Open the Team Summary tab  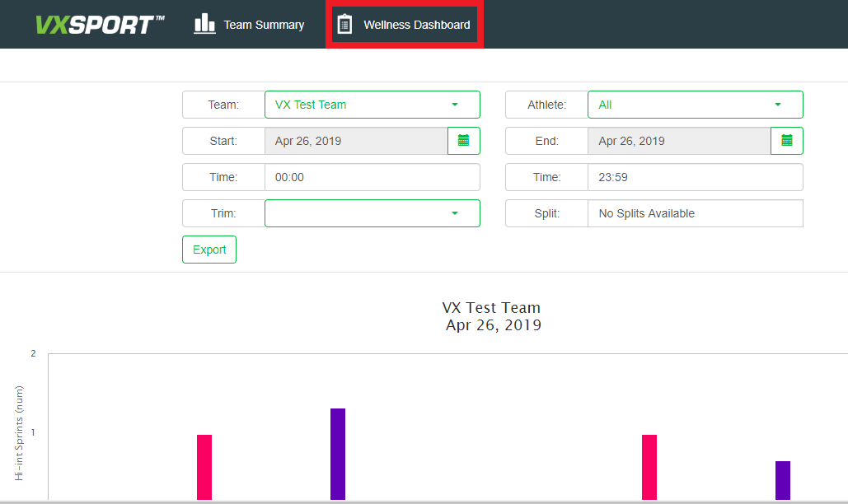coord(250,25)
